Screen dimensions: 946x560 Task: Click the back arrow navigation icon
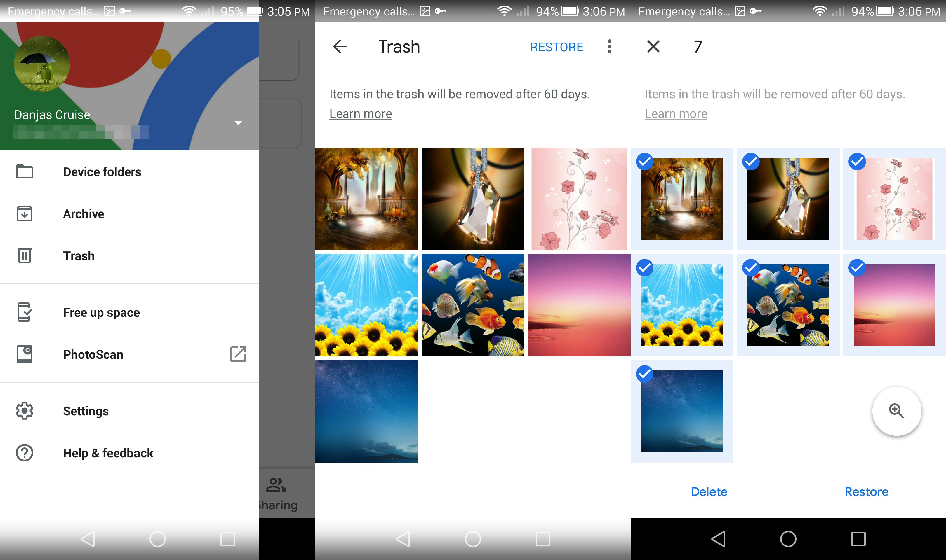click(340, 46)
